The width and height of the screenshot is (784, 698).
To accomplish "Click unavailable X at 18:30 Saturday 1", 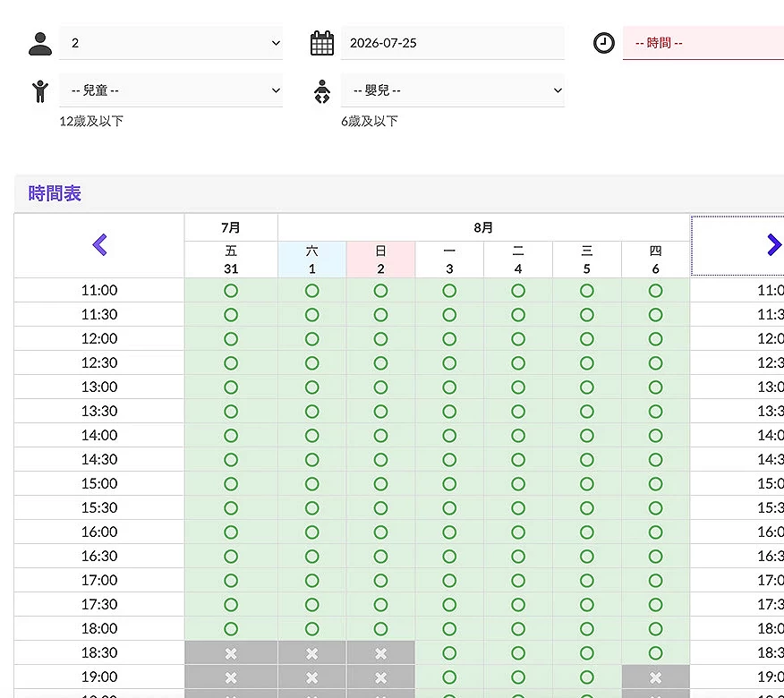I will [x=312, y=653].
